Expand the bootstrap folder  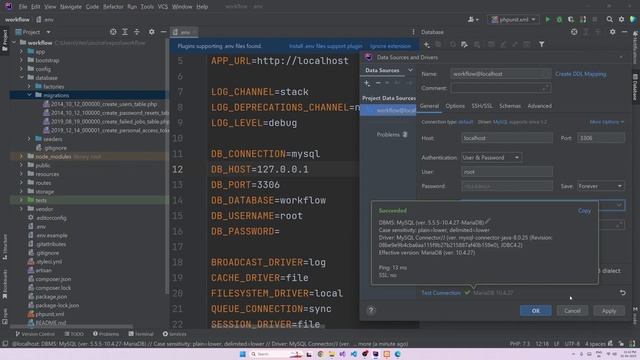point(21,60)
